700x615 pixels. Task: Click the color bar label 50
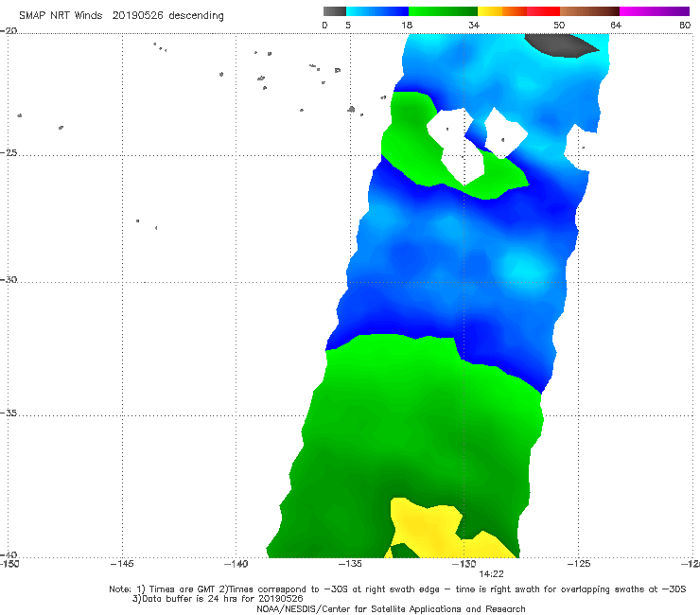(559, 26)
